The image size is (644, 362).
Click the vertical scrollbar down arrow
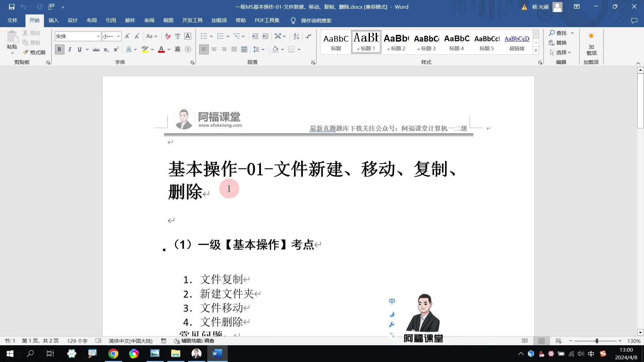click(x=640, y=333)
